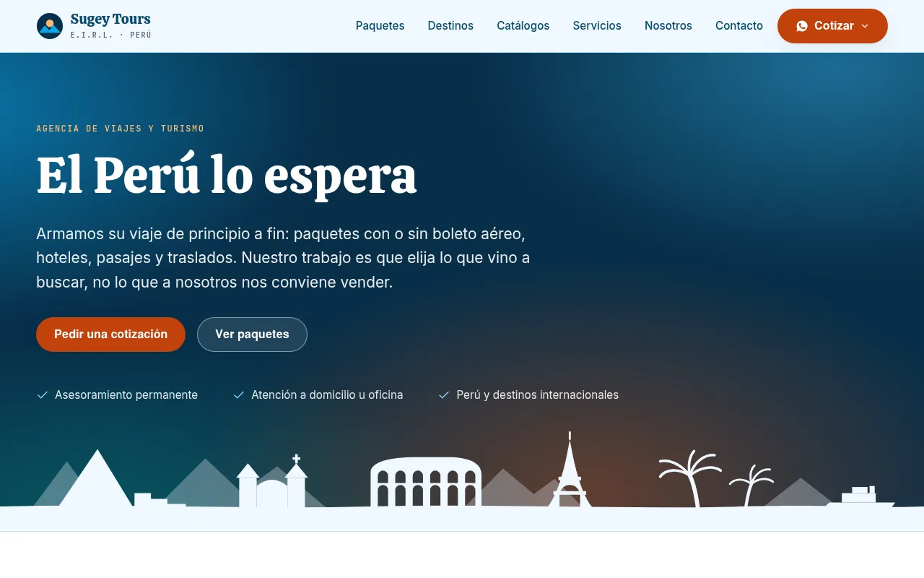The width and height of the screenshot is (924, 578).
Task: Click the WhatsApp icon in Cotizar button
Action: click(x=802, y=26)
